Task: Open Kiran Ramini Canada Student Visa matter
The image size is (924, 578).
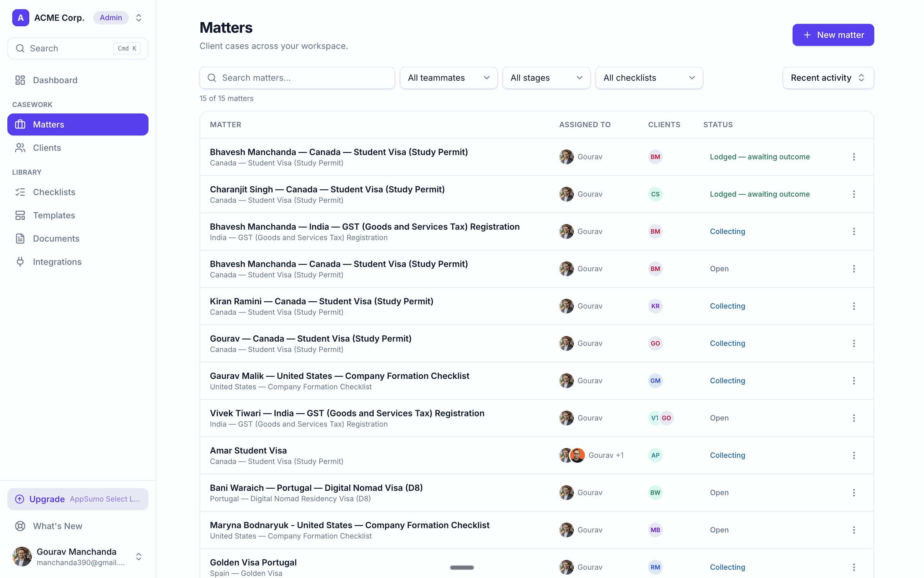Action: pos(321,301)
